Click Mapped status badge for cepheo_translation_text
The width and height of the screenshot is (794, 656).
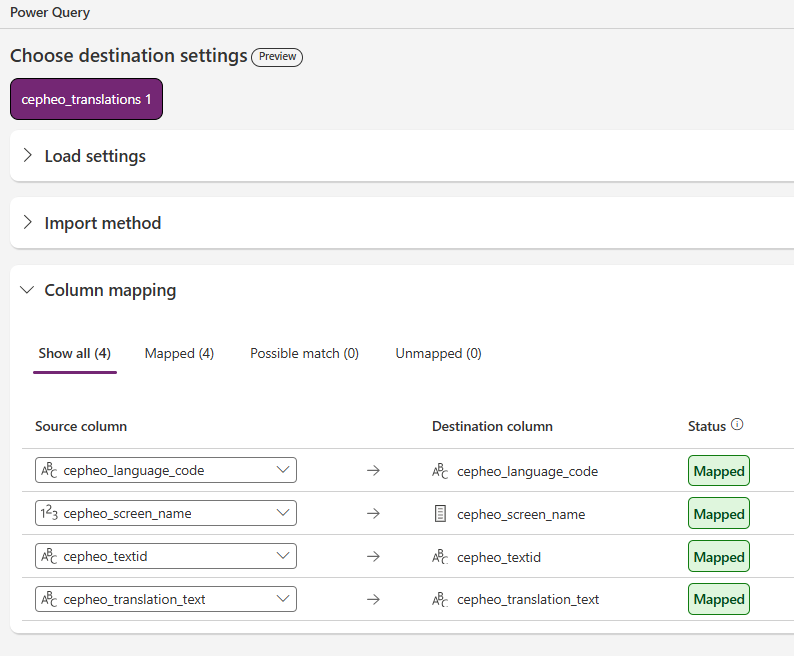[x=718, y=599]
